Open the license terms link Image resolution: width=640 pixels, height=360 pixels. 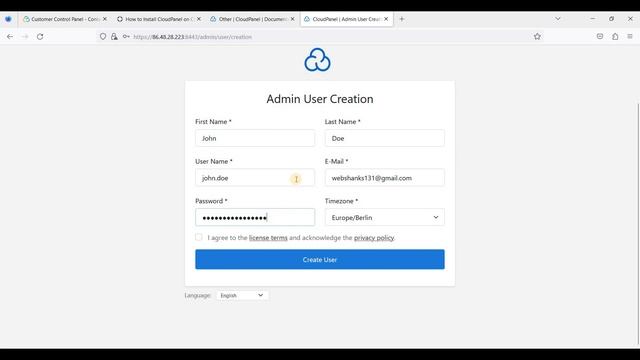coord(268,238)
